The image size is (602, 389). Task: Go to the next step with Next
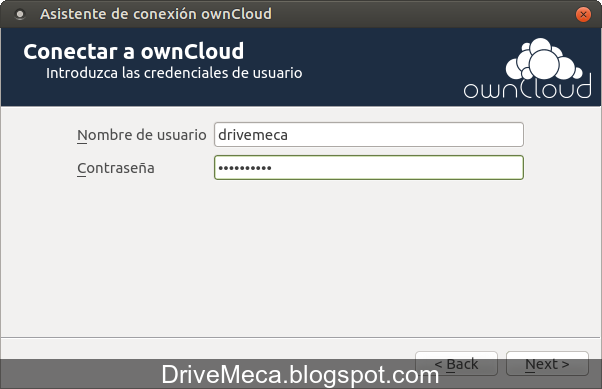(547, 363)
